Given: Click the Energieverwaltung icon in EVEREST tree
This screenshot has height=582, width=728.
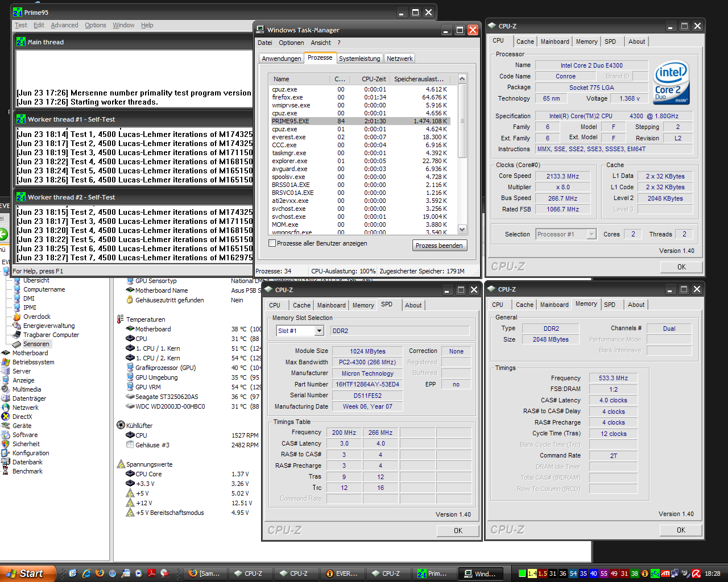Looking at the screenshot, I should click(17, 326).
